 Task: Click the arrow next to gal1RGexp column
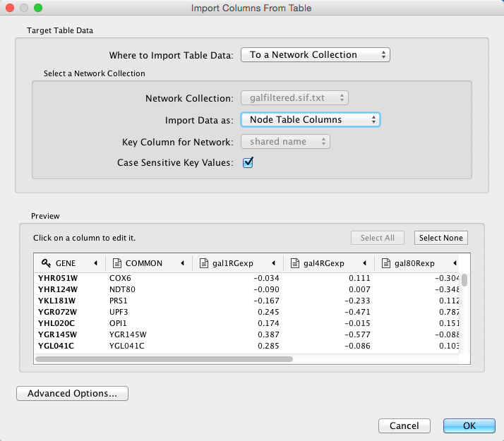click(273, 263)
